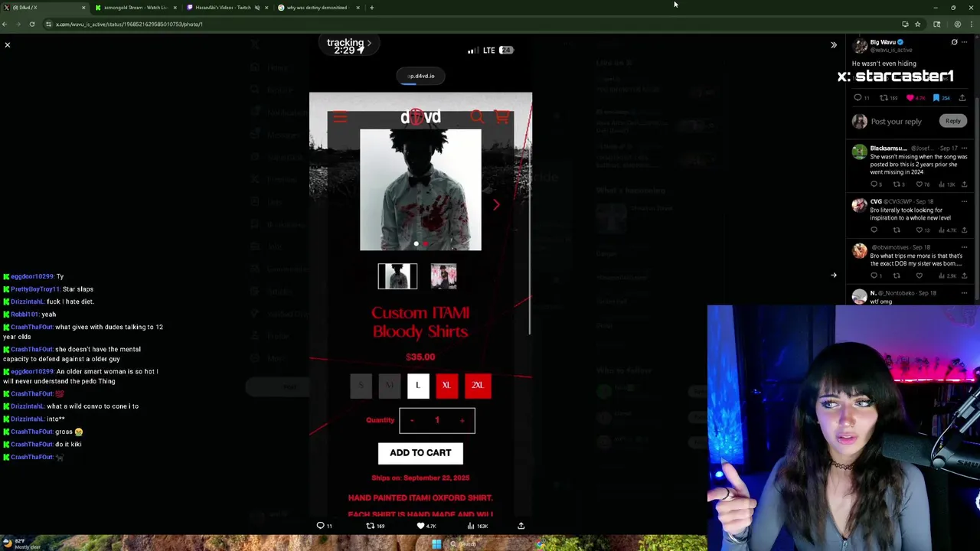Screen dimensions: 980x551
Task: Open Big Wavu's profile name
Action: tap(883, 42)
